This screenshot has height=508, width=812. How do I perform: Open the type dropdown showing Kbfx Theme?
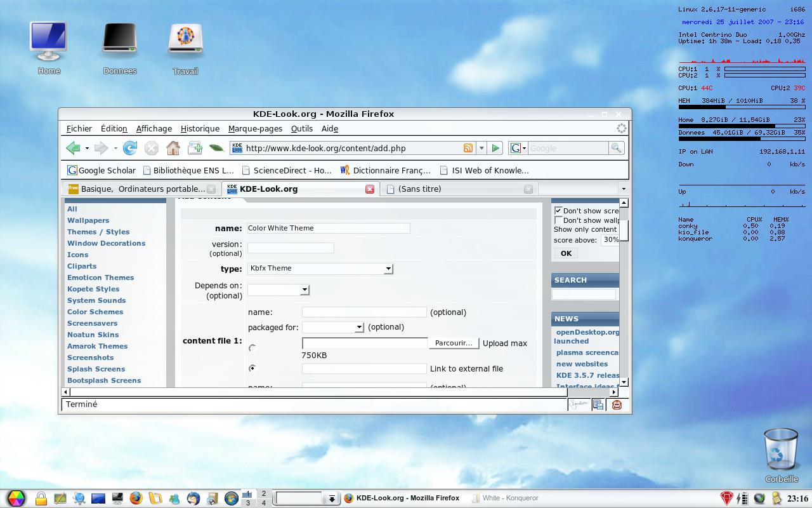320,269
